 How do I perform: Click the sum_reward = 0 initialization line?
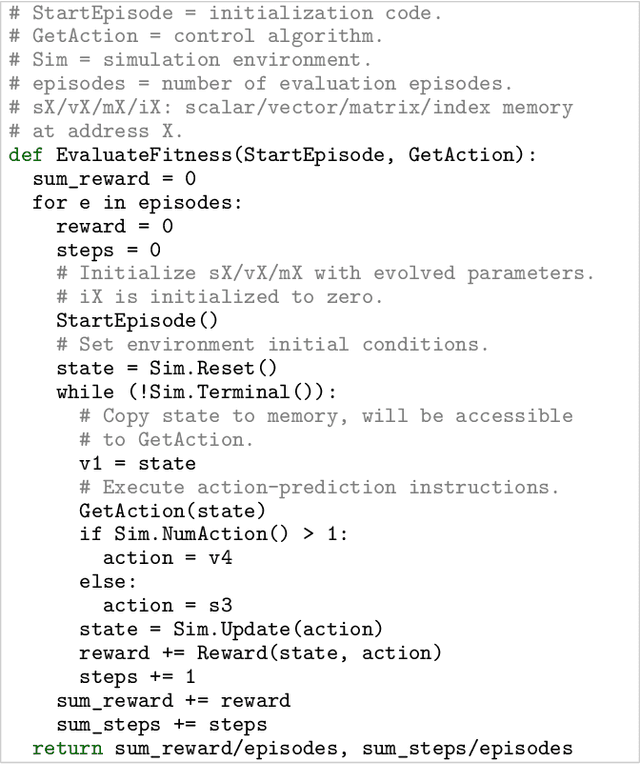click(x=114, y=179)
